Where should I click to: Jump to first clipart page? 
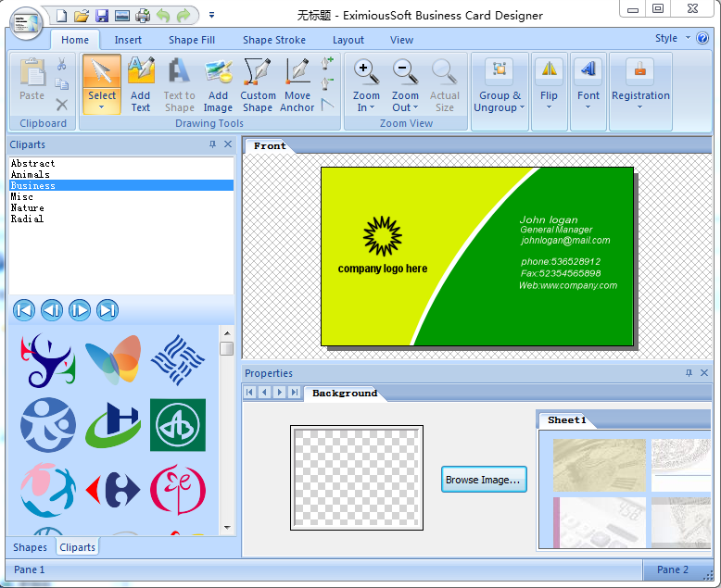click(24, 310)
